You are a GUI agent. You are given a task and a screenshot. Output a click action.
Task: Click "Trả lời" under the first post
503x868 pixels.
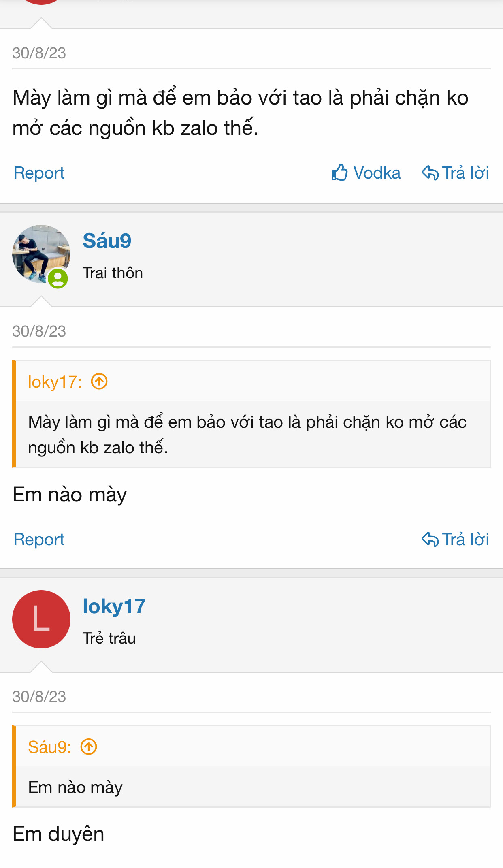click(x=465, y=173)
